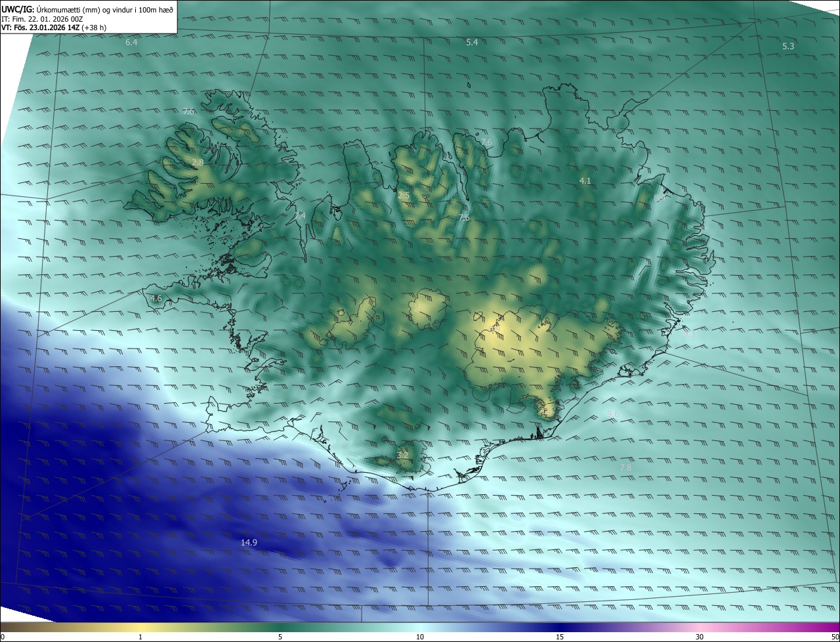The height and width of the screenshot is (642, 840).
Task: Pick the light blue segment between 10 and 15
Action: pos(490,627)
